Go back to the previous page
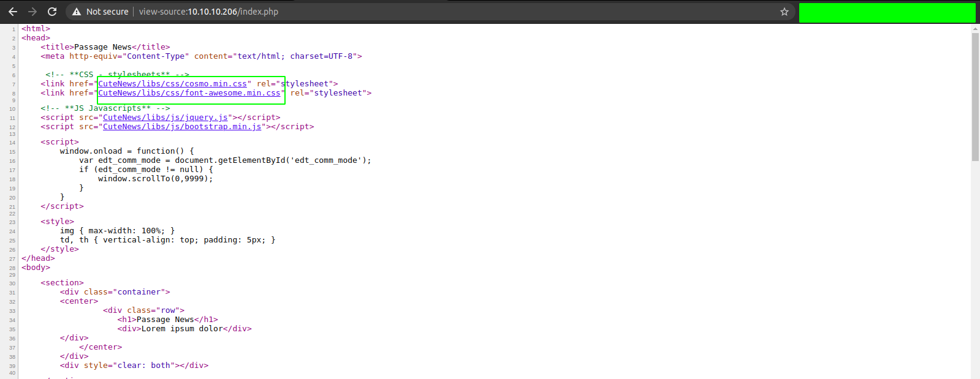Viewport: 980px width, 379px height. [x=13, y=12]
